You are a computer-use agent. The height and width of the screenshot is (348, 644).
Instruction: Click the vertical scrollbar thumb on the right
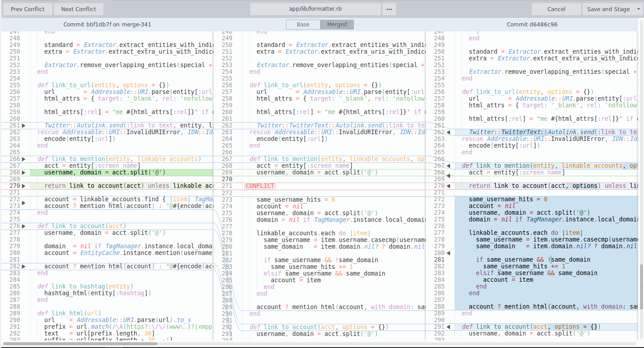(x=641, y=286)
